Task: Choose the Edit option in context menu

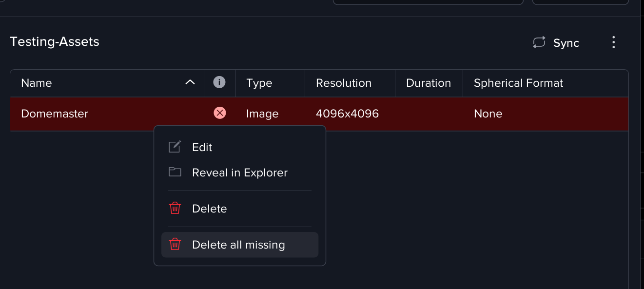Action: click(x=202, y=147)
